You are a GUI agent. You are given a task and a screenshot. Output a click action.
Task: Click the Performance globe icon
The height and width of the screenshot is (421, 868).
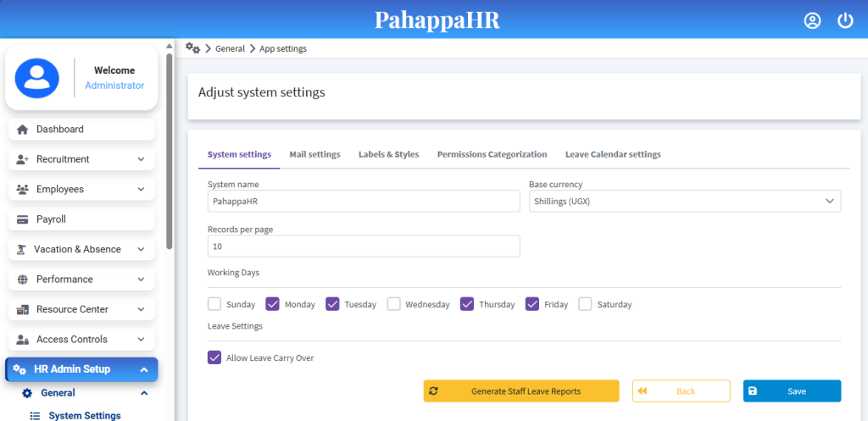(22, 280)
